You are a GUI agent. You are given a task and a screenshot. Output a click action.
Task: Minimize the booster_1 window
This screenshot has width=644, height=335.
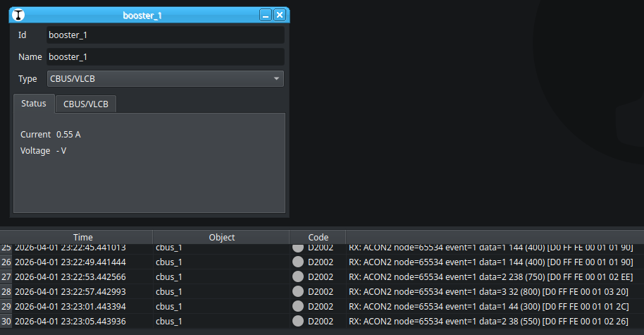(266, 15)
